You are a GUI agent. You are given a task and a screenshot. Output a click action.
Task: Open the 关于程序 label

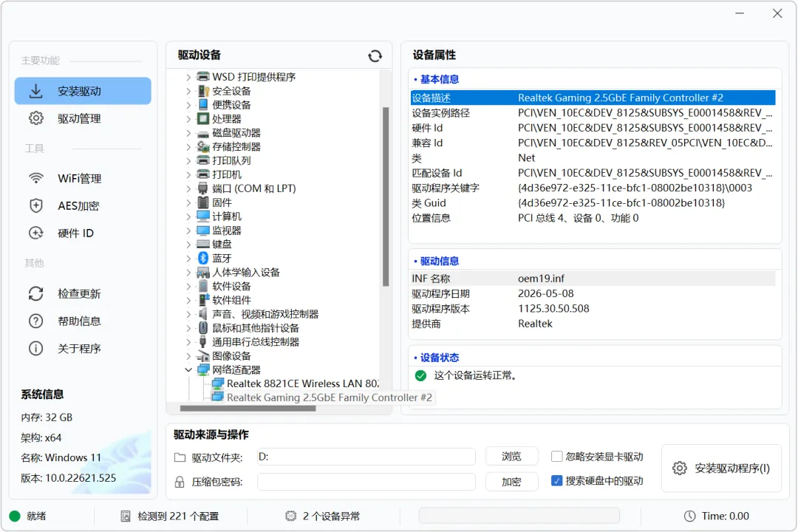pyautogui.click(x=79, y=349)
